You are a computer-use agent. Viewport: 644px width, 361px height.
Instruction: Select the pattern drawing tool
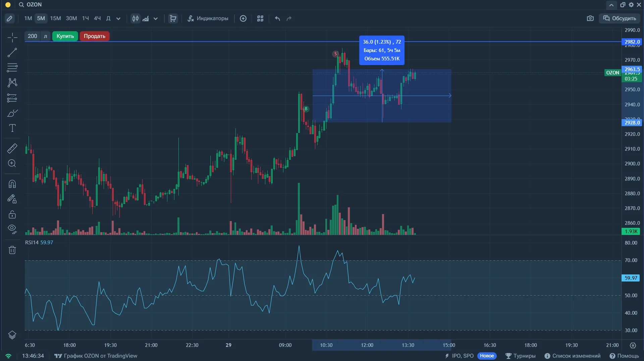12,83
